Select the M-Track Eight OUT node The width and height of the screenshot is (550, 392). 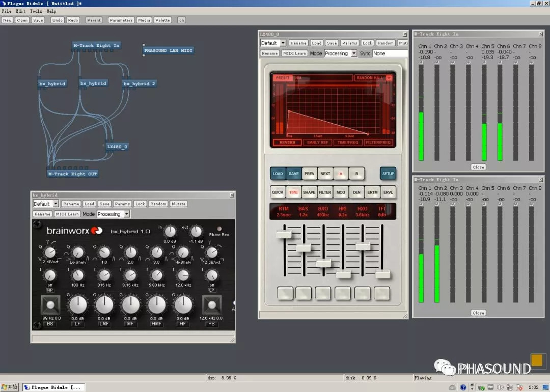[72, 174]
